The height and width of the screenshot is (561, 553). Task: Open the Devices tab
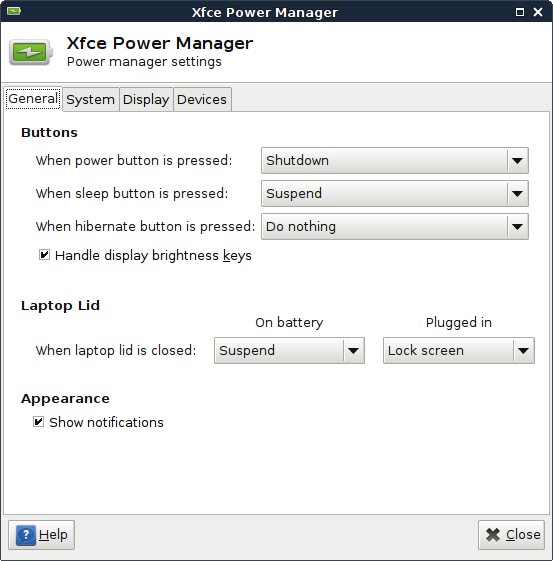202,99
